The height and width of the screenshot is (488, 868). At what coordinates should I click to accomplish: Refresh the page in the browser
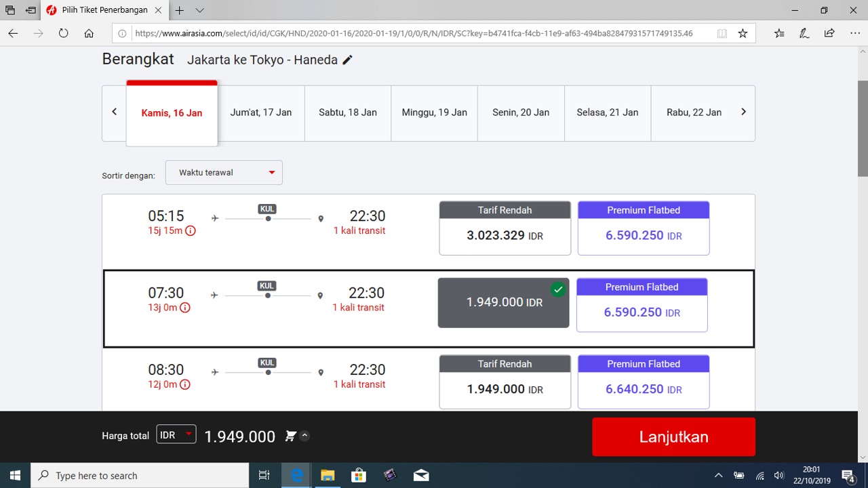coord(63,33)
